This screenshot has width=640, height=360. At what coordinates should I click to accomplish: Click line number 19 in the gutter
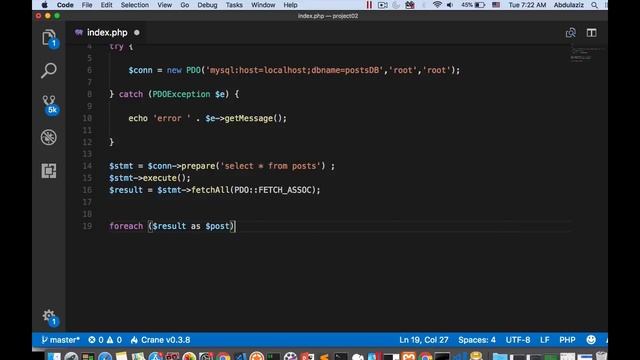pyautogui.click(x=87, y=226)
